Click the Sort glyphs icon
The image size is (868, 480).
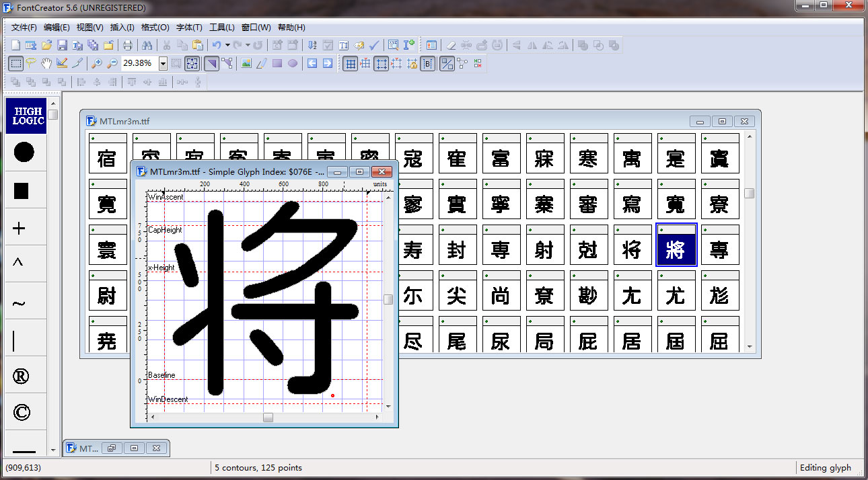pos(312,45)
